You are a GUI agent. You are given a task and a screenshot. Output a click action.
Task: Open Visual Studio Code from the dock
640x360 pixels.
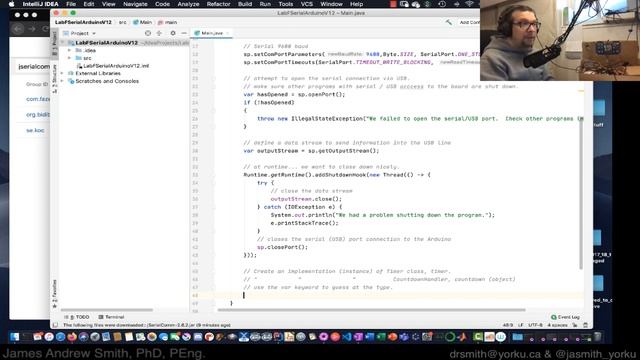point(347,337)
